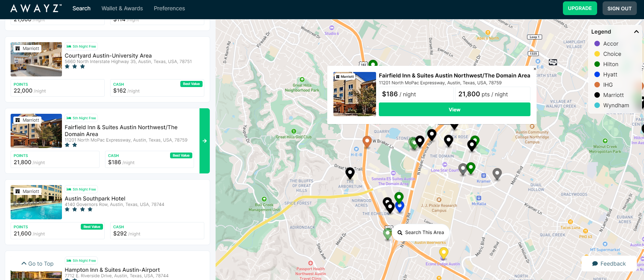Open the Preferences menu item
Screen dimensions: 644x280
tap(169, 8)
